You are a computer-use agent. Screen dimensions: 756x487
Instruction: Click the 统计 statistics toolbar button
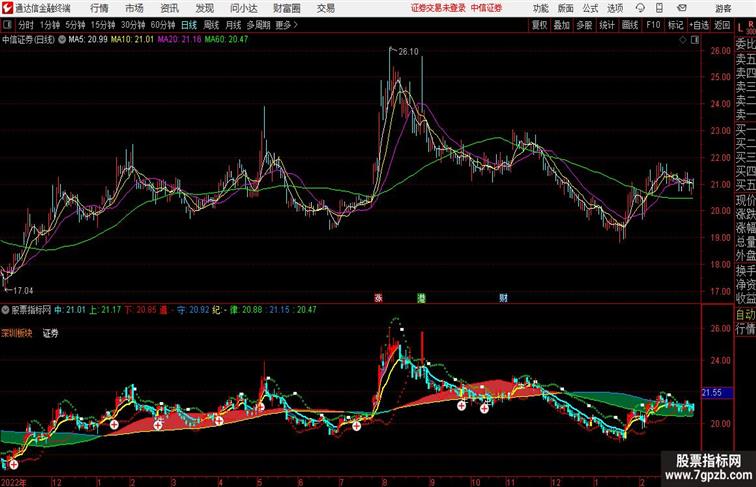pos(607,25)
